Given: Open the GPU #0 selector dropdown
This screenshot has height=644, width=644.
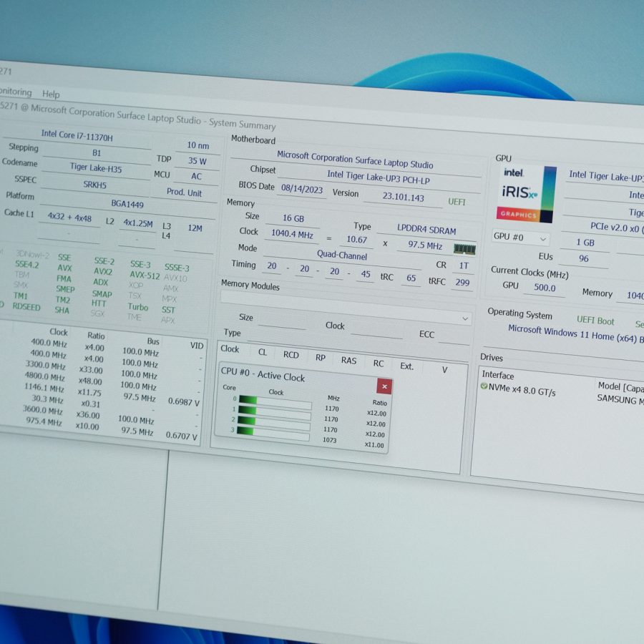Looking at the screenshot, I should click(520, 238).
